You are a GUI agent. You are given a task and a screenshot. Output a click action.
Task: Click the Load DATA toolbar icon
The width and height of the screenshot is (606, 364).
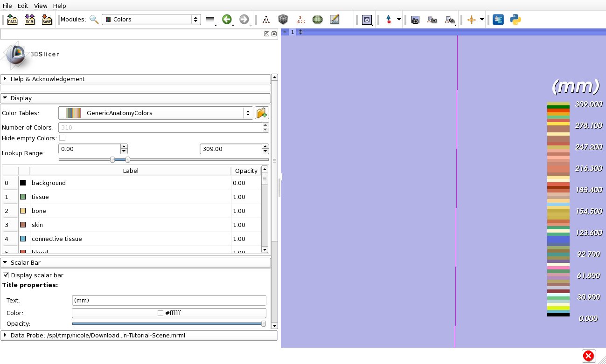(x=12, y=20)
